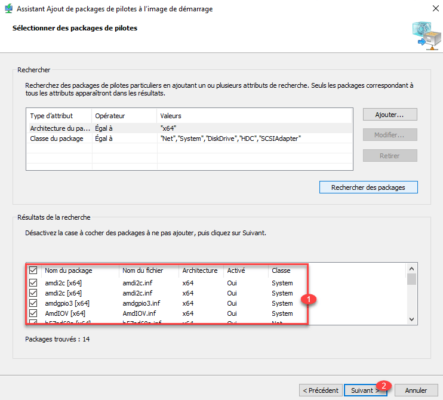The width and height of the screenshot is (443, 400).
Task: Click the Valeurs column header
Action: [x=171, y=116]
